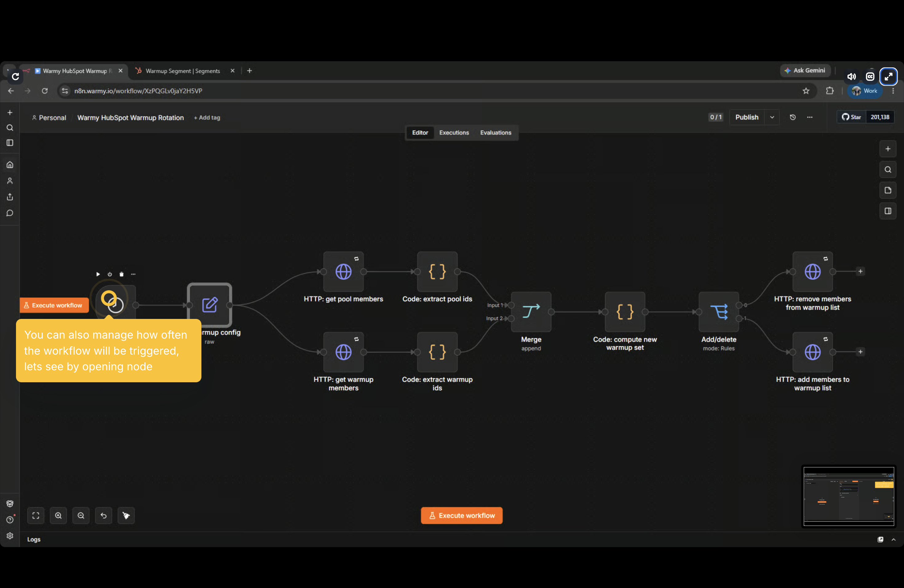Reset canvas zoom
The image size is (904, 588).
point(104,515)
